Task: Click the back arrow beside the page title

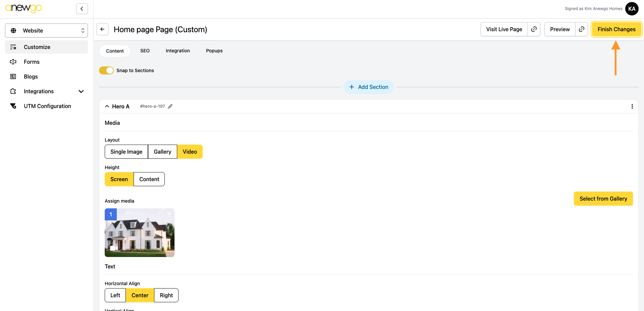Action: 102,29
